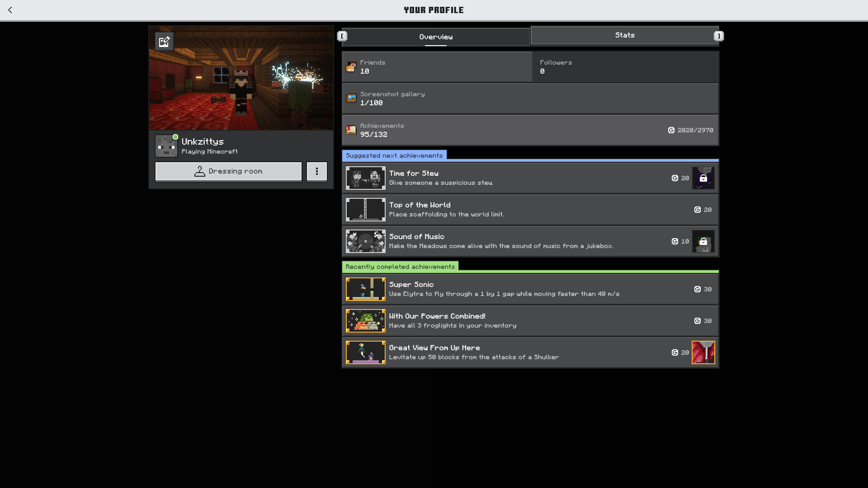The height and width of the screenshot is (488, 868).
Task: Open With Our Powers Combined! achievement
Action: pyautogui.click(x=530, y=321)
